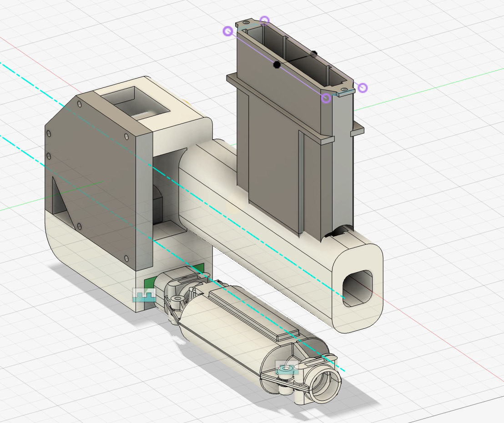Pick the purple circle handle at the magazine's rear top corner
Screen dimensions: 504x423
pyautogui.click(x=264, y=20)
